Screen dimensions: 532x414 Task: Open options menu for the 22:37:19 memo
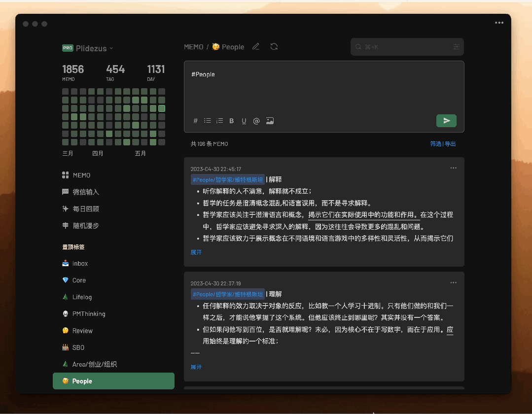pos(453,283)
